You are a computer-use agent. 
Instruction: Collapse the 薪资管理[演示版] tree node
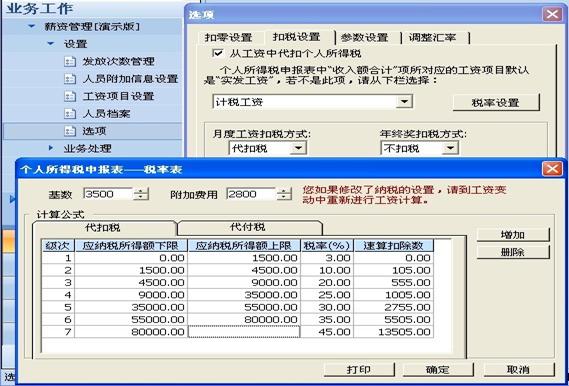pyautogui.click(x=32, y=26)
